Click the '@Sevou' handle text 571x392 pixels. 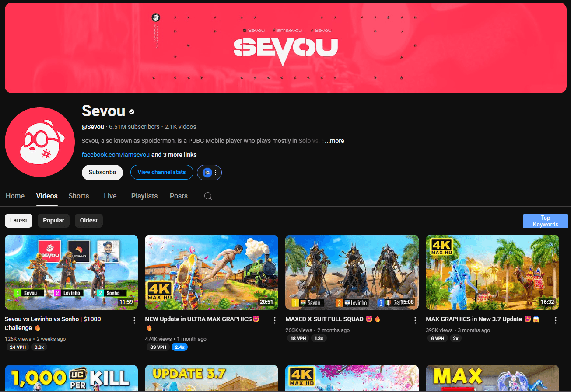coord(93,127)
